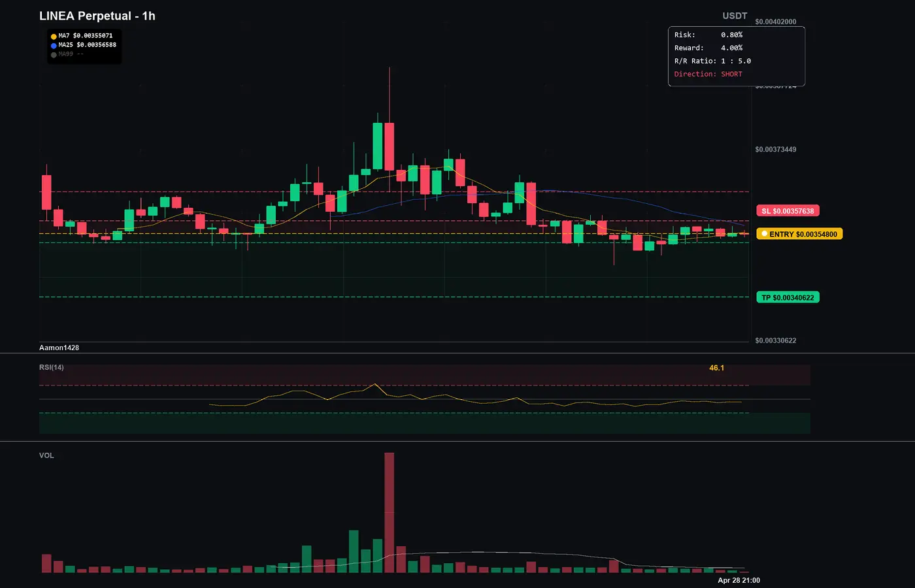Click the dimmed "MA99 --" legend text
Image resolution: width=915 pixels, height=588 pixels.
click(71, 54)
